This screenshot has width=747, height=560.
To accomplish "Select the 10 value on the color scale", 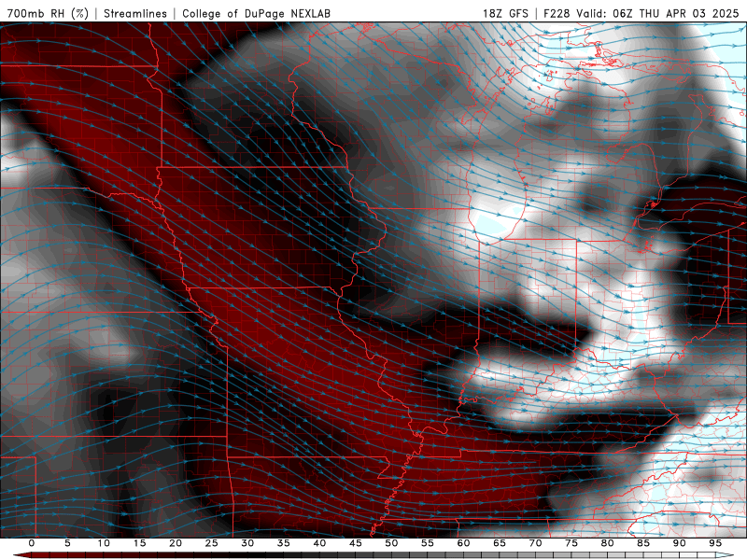I will coord(104,543).
